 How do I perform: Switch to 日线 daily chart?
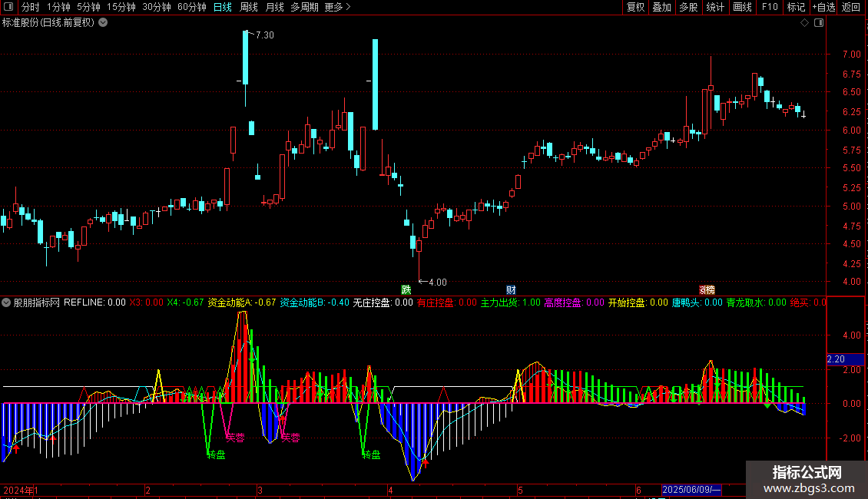click(x=223, y=7)
